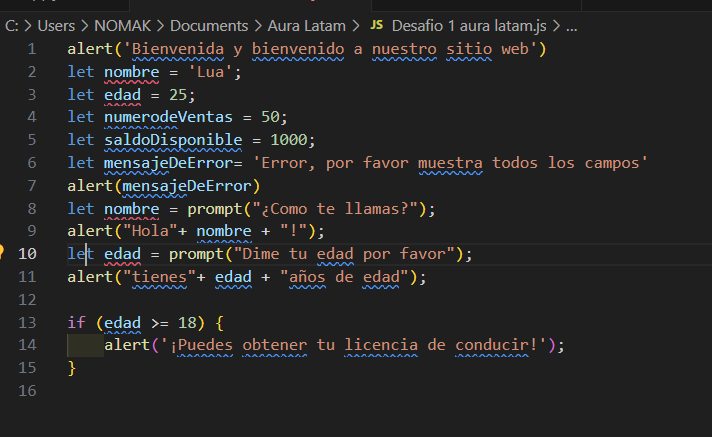Click 'mensajeDeError' inside alert on line 7
The height and width of the screenshot is (437, 712).
click(187, 186)
